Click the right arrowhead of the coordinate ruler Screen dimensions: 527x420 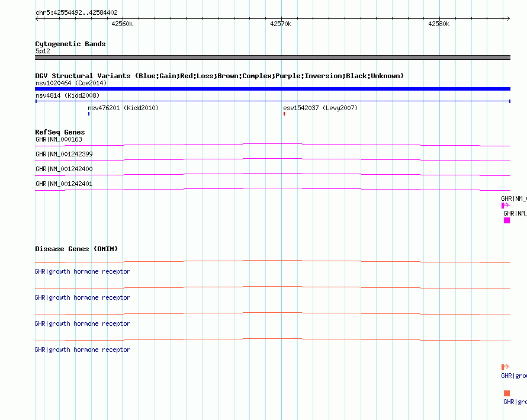point(508,18)
